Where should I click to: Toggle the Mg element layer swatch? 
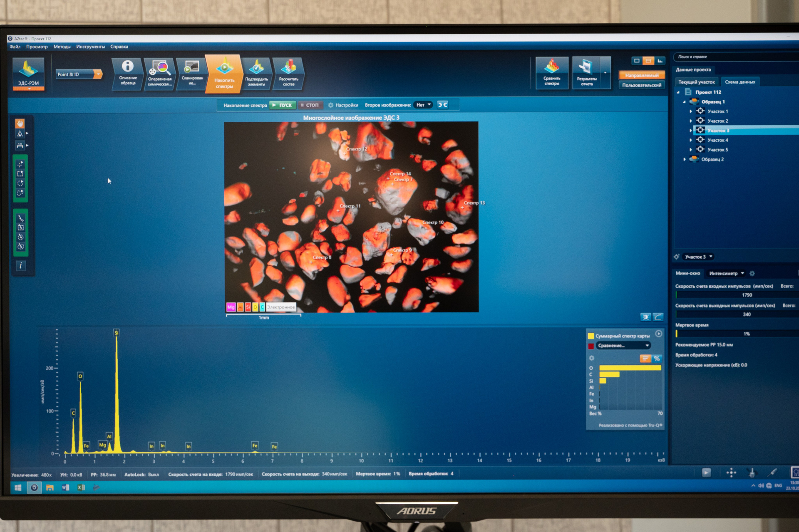click(x=231, y=307)
